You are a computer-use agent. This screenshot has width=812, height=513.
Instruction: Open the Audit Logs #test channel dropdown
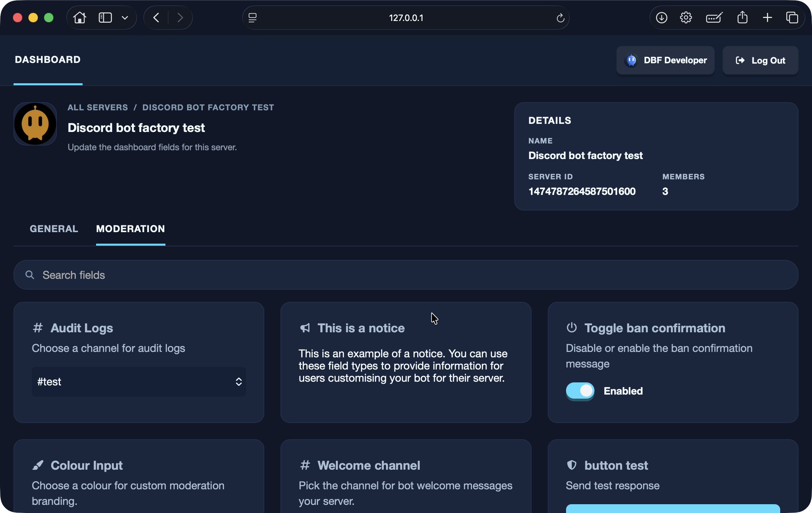pyautogui.click(x=139, y=382)
